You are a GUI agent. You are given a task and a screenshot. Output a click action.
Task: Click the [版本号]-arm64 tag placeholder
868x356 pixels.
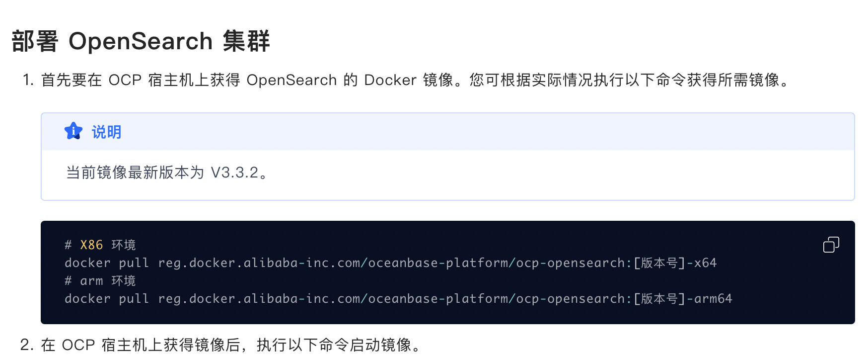pyautogui.click(x=683, y=299)
